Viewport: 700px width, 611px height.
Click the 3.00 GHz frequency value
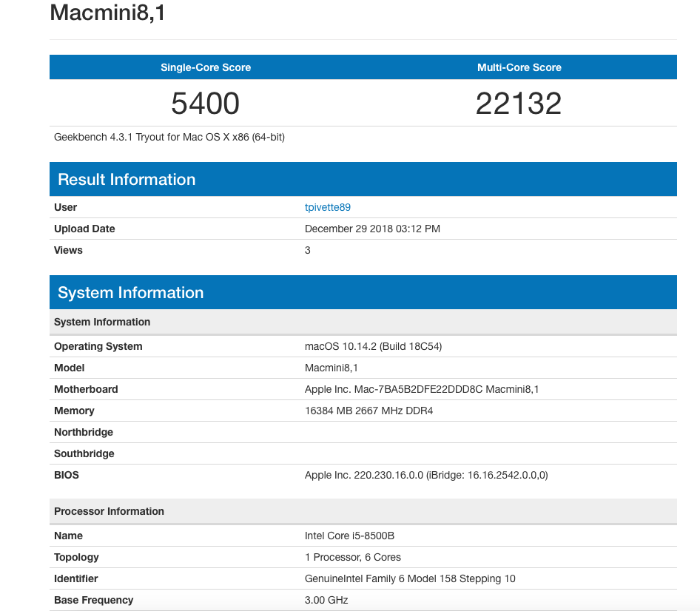coord(326,600)
